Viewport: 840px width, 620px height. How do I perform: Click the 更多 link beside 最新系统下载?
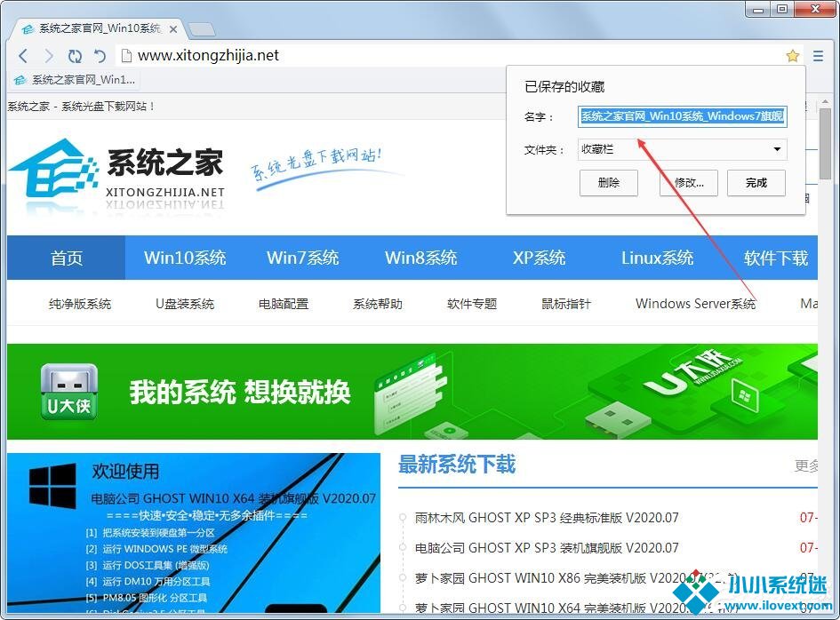(805, 465)
